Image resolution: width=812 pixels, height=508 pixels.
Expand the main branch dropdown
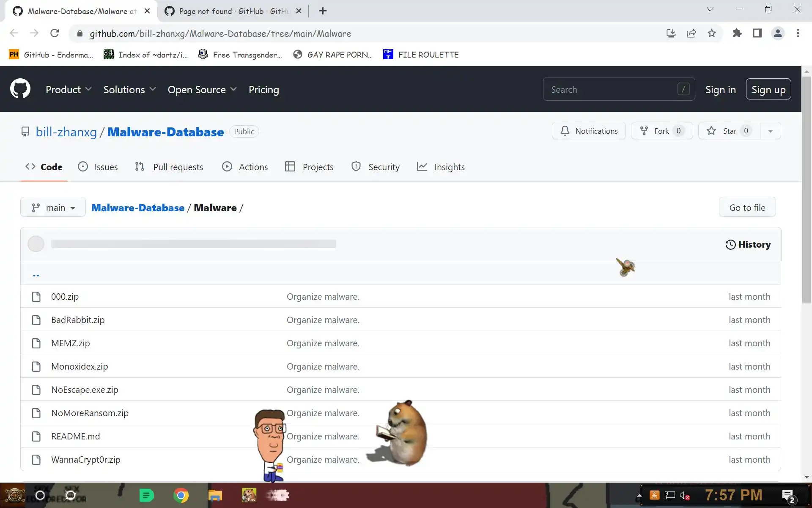[53, 207]
